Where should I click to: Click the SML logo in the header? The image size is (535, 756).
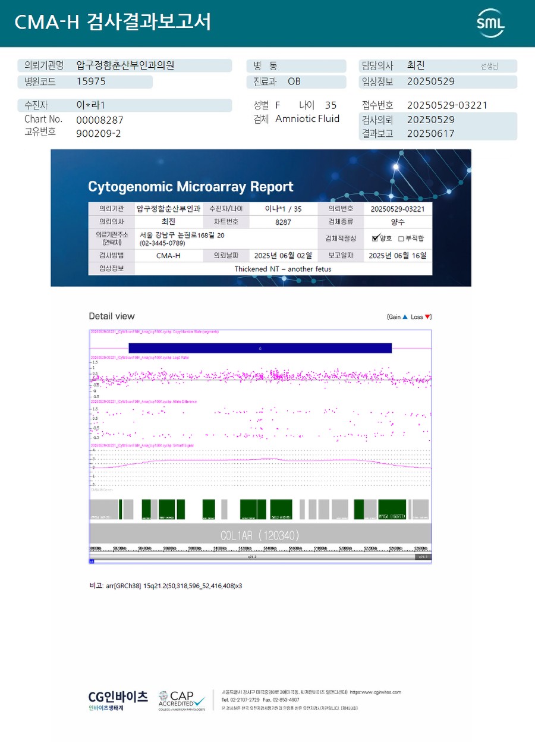pos(490,23)
